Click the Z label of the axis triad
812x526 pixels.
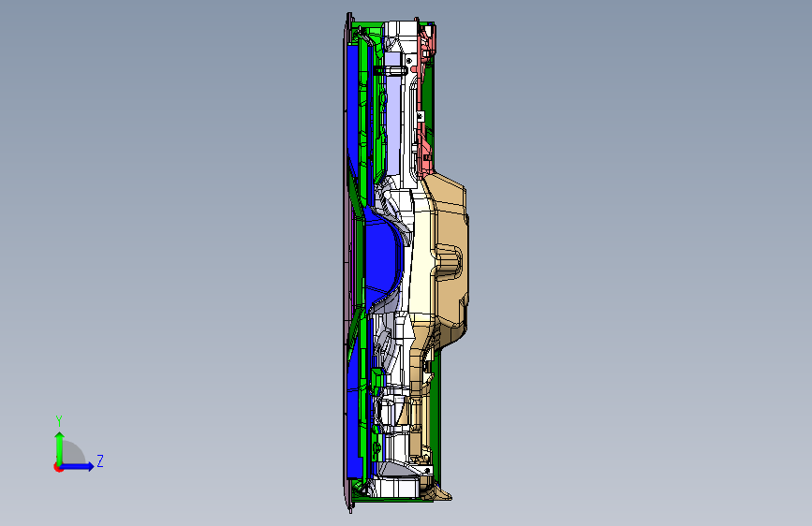pyautogui.click(x=100, y=460)
